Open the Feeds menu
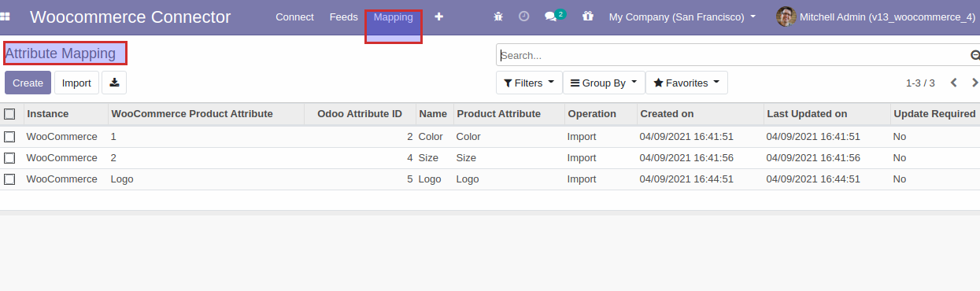Viewport: 980px width, 291px height. pyautogui.click(x=343, y=17)
